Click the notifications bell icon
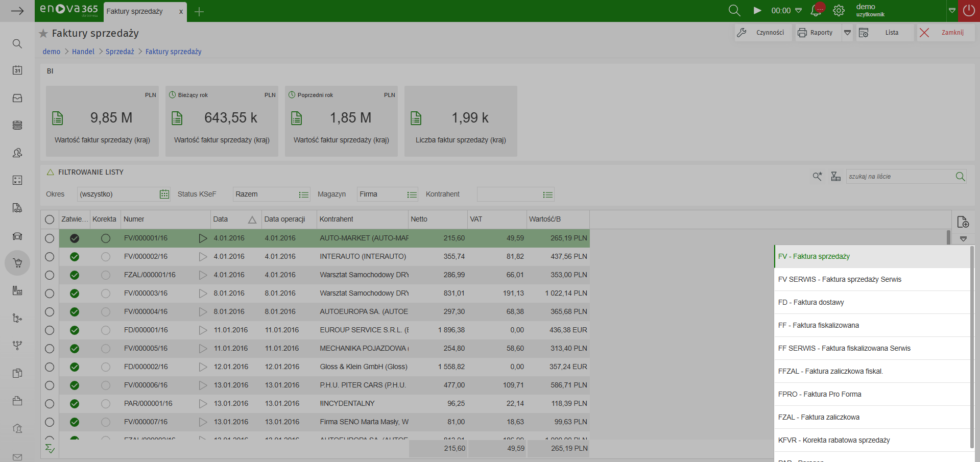The image size is (980, 462). (816, 11)
